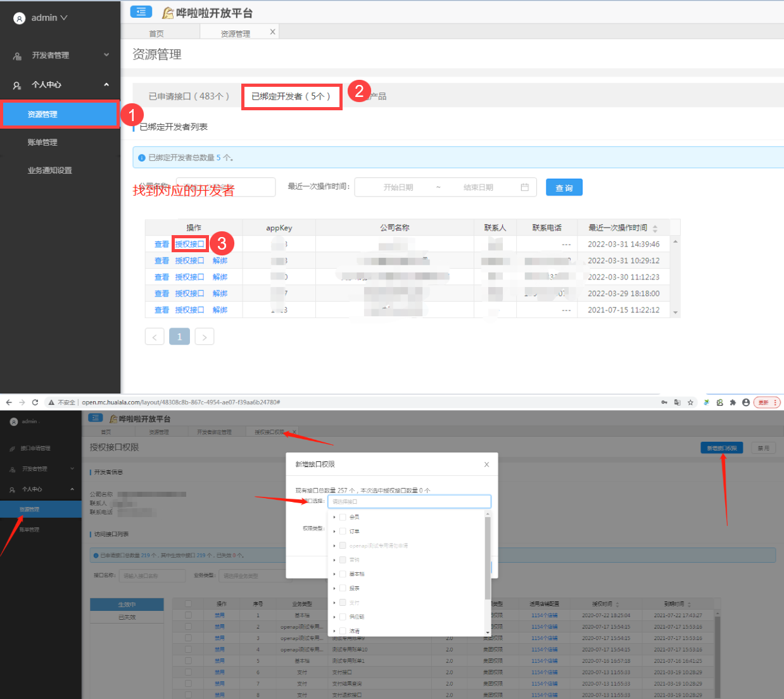784x699 pixels.
Task: Click the red 更新 browser update button
Action: (767, 402)
